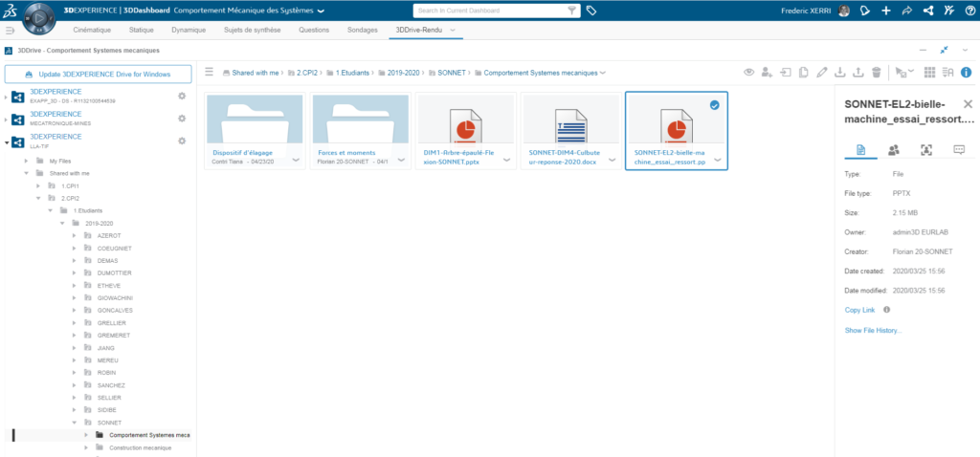
Task: Open the widget menu chevron
Action: (966, 50)
